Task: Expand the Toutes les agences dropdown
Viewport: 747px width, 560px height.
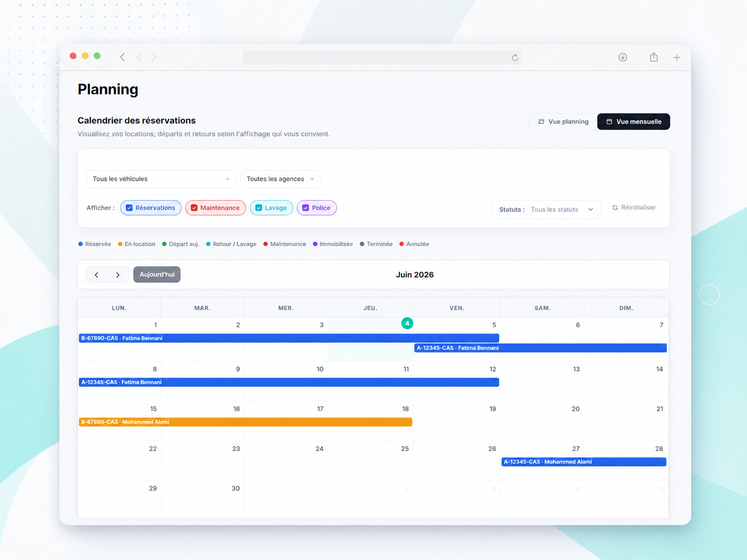Action: [x=280, y=179]
